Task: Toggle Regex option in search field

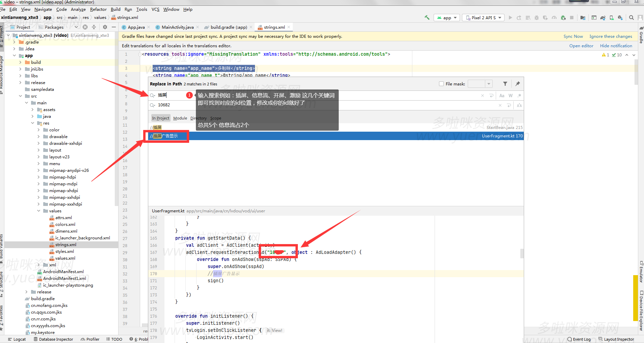Action: 519,96
